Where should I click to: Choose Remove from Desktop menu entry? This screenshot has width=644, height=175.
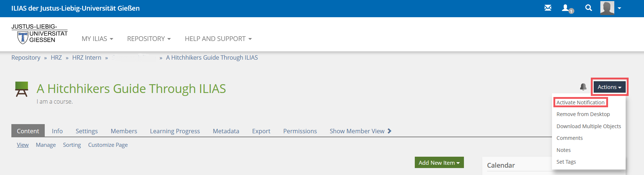[x=583, y=114]
